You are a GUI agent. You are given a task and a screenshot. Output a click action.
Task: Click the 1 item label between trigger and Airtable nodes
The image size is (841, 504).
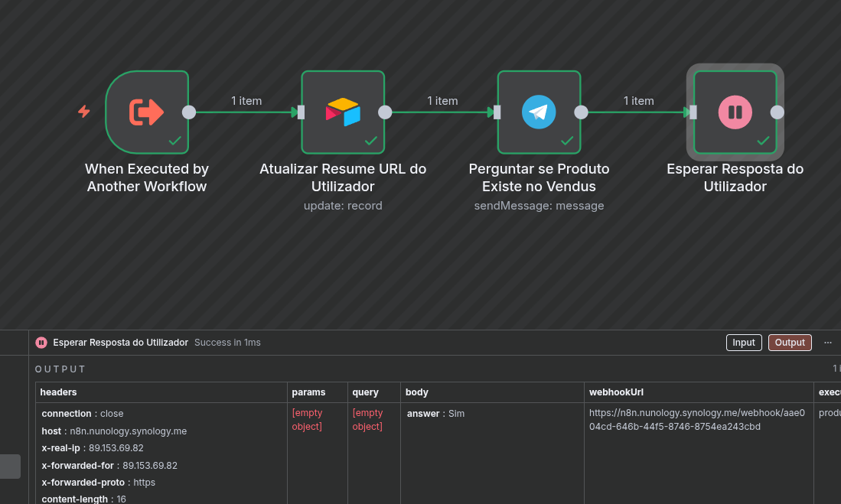246,100
